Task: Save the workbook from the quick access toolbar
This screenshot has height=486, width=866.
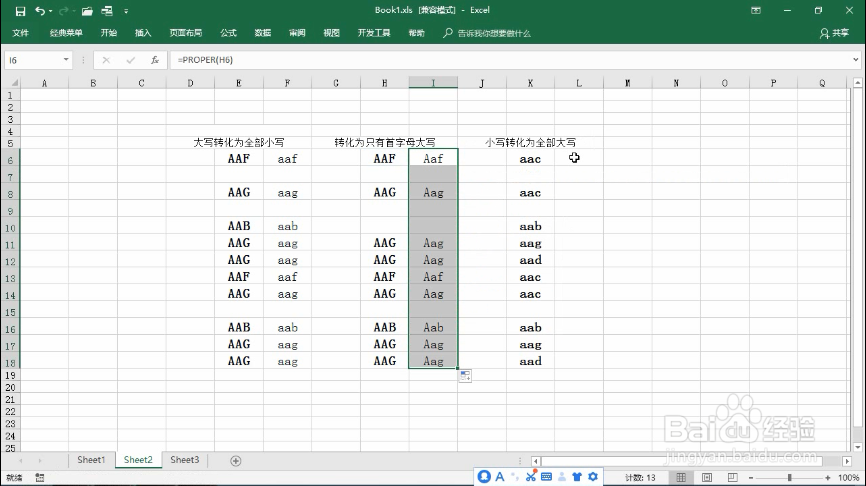Action: pyautogui.click(x=20, y=11)
